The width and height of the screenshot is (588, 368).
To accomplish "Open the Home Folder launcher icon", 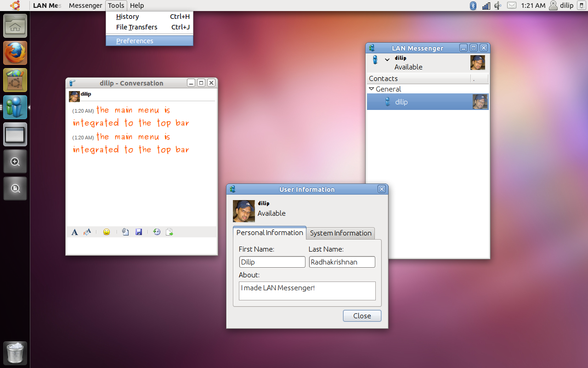I will (x=15, y=26).
